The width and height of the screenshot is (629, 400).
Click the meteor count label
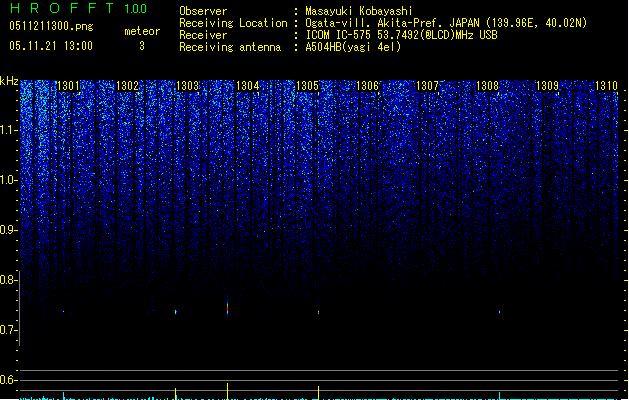pos(142,31)
